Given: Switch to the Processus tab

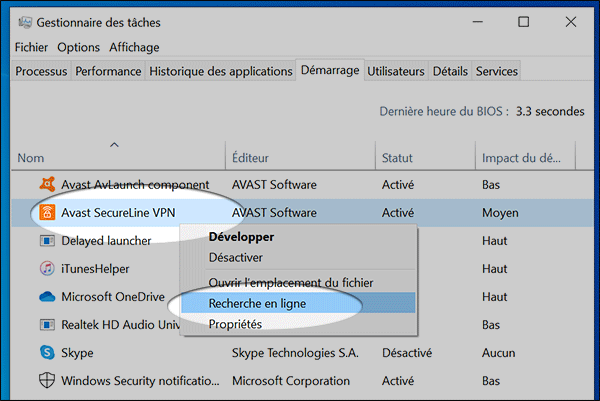Looking at the screenshot, I should point(42,71).
